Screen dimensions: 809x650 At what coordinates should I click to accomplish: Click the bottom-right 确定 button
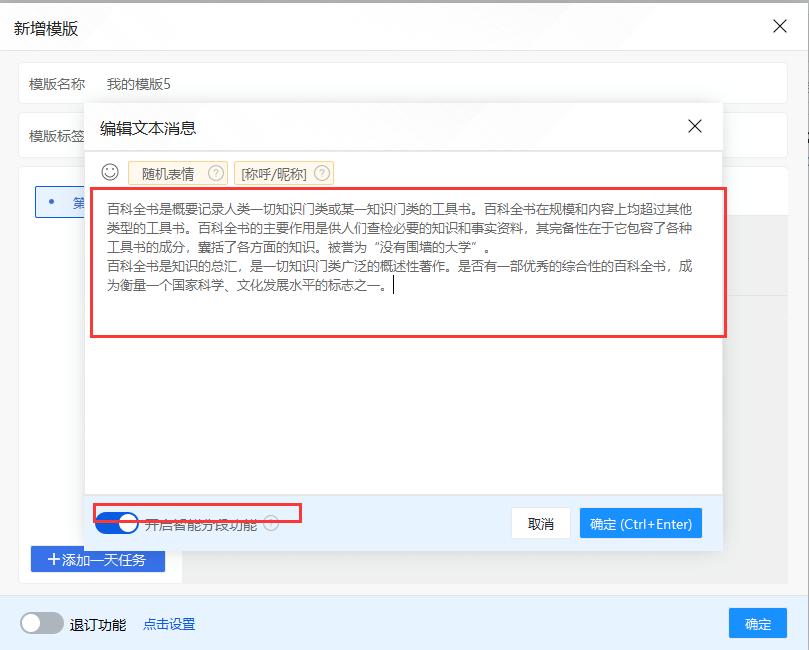click(757, 624)
